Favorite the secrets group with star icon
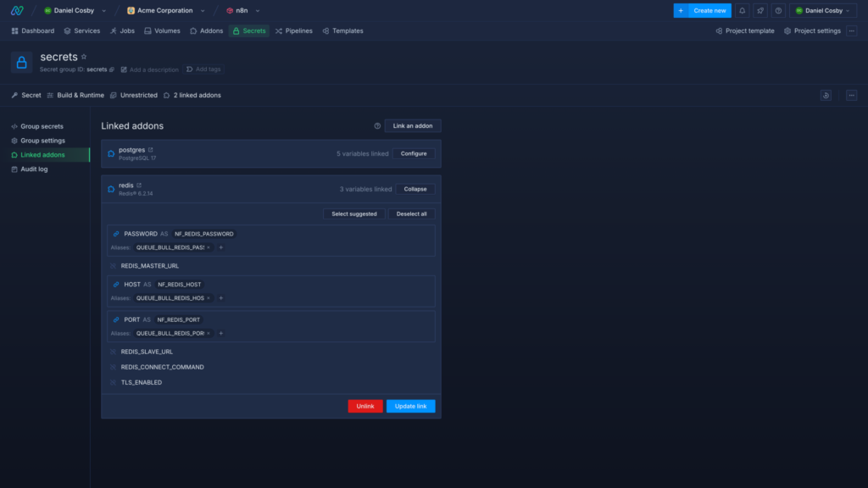Image resolution: width=868 pixels, height=488 pixels. click(x=84, y=57)
